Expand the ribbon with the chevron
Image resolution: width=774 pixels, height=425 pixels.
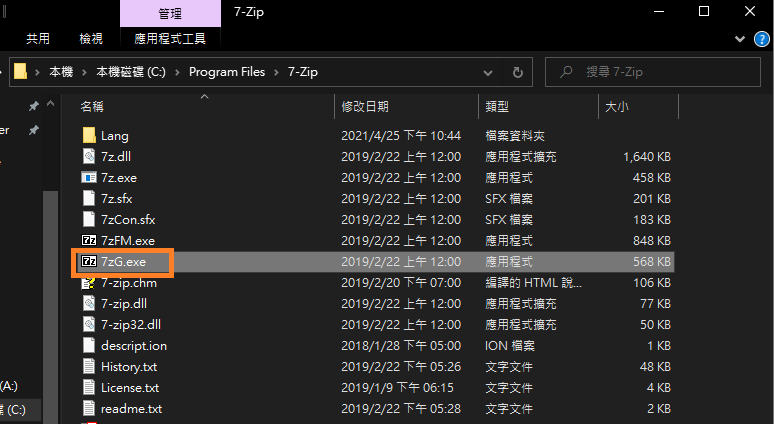[x=739, y=39]
